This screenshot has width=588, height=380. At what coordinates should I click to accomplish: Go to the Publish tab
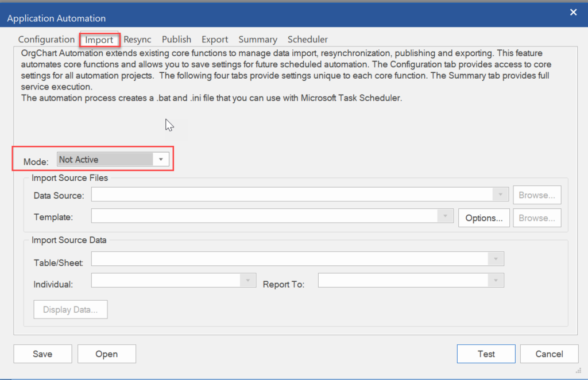(x=177, y=40)
